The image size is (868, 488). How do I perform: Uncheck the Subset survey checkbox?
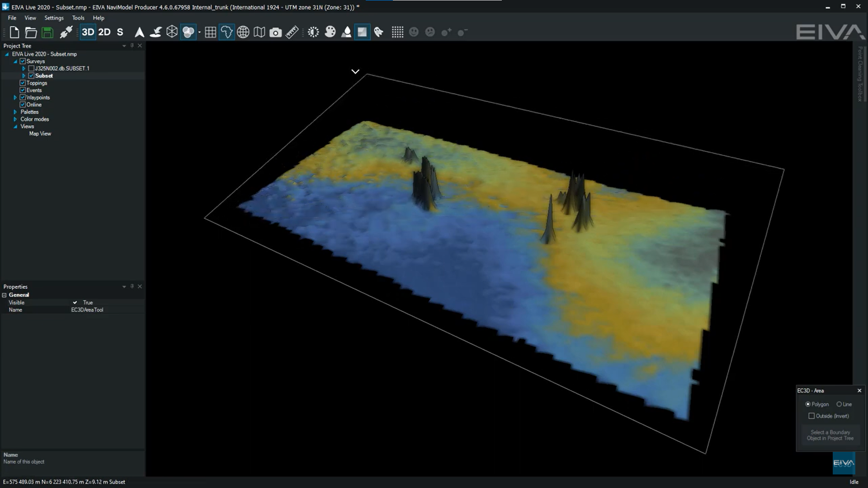click(x=31, y=76)
